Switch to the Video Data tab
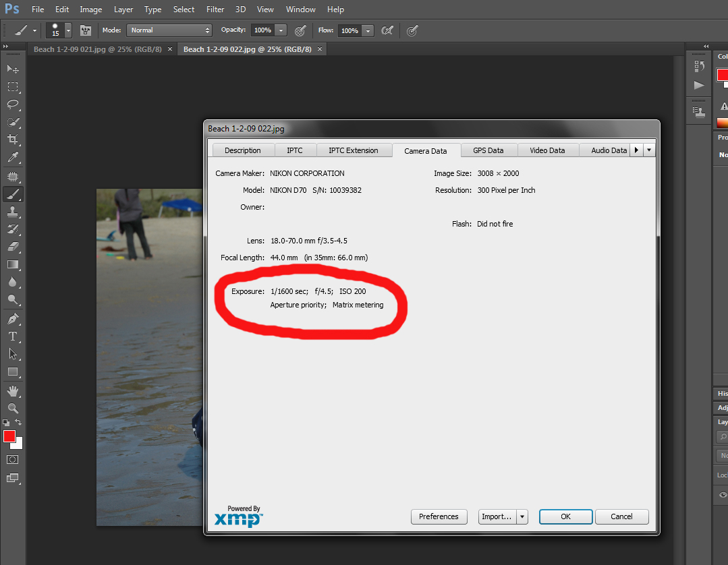Screen dimensions: 728x565 click(x=547, y=150)
